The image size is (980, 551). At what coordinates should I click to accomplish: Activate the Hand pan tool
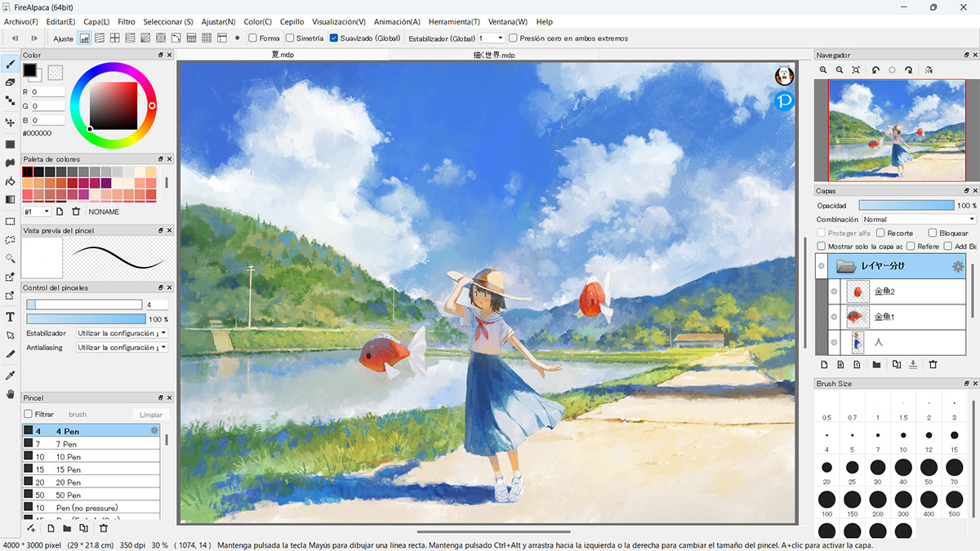point(11,393)
